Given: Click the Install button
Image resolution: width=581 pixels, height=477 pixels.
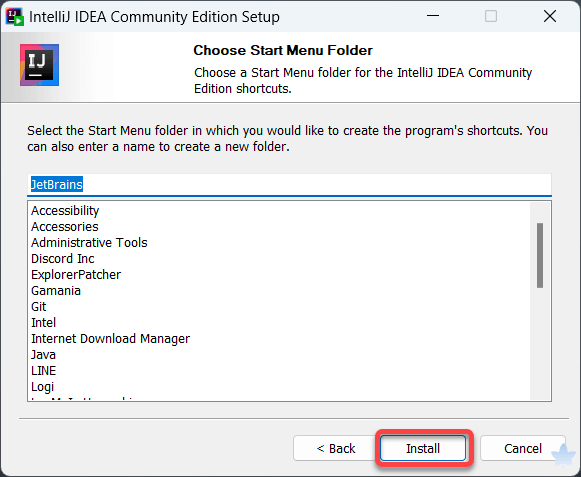Looking at the screenshot, I should [x=423, y=448].
